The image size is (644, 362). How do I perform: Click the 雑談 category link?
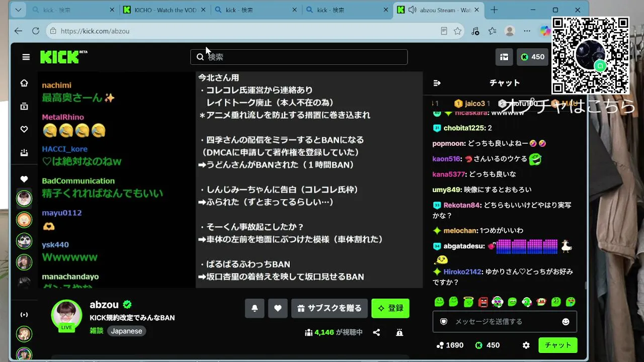97,331
